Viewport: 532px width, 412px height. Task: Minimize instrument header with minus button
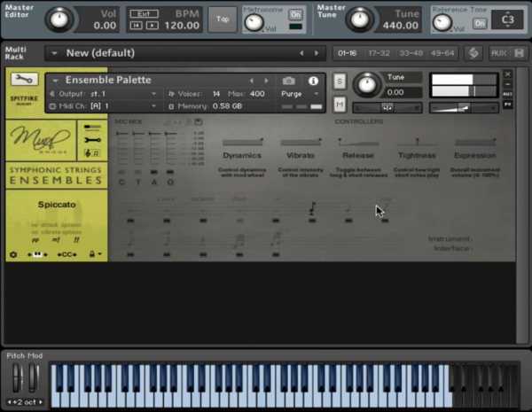coord(507,84)
